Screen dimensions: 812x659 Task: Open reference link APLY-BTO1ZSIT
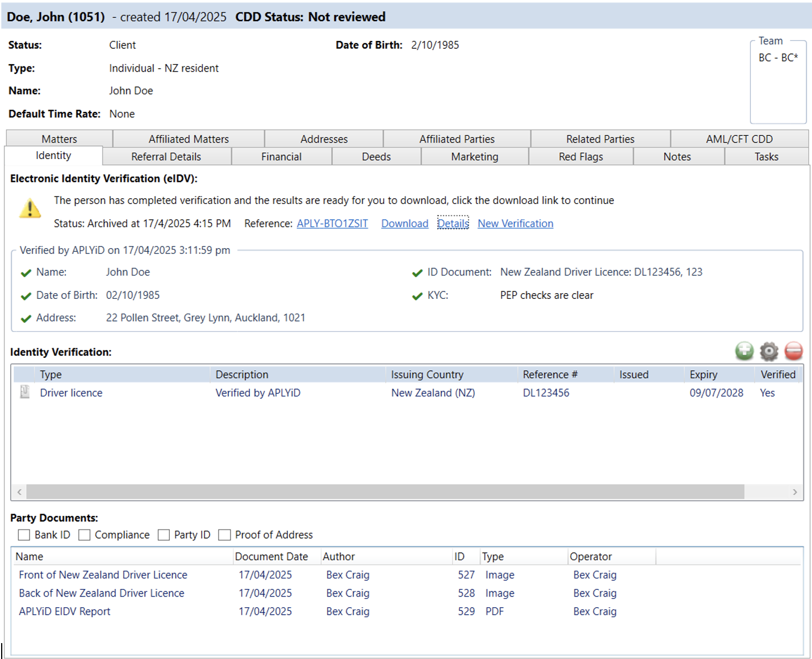[332, 223]
